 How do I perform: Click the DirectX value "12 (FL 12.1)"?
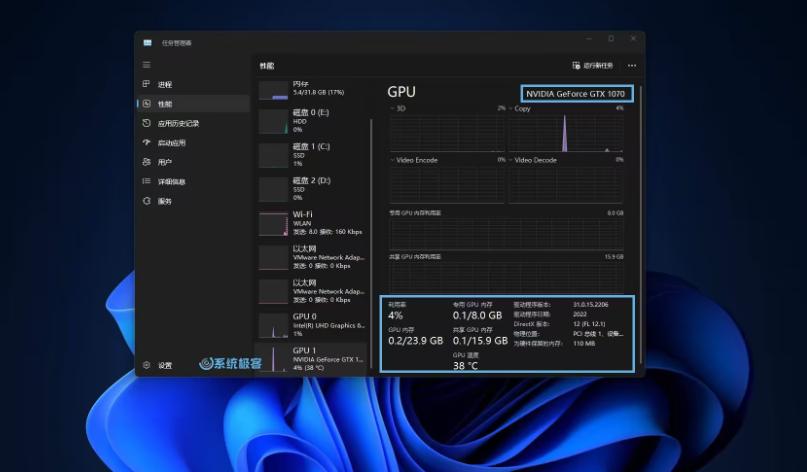coord(589,324)
